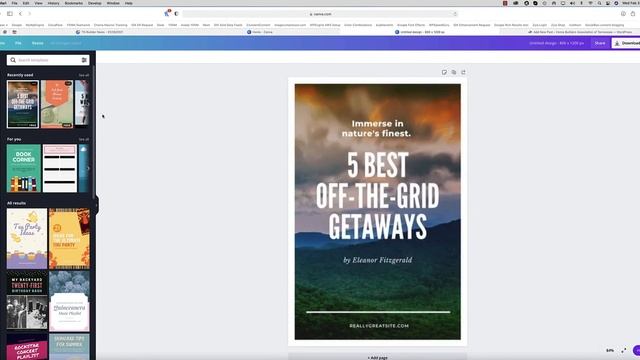Select the Skincare Tips for Summer template
The height and width of the screenshot is (360, 640).
69,347
